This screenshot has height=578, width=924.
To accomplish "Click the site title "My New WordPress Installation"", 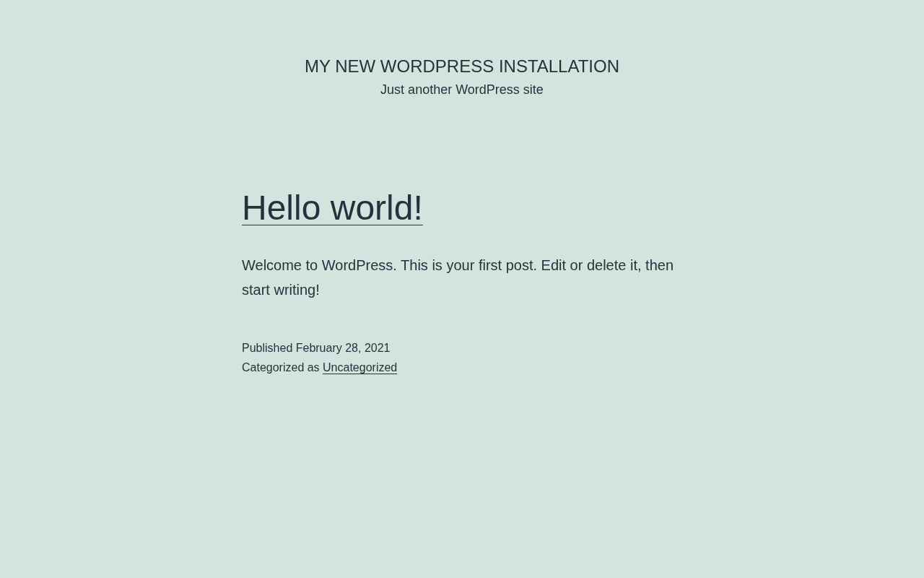I will [x=462, y=66].
